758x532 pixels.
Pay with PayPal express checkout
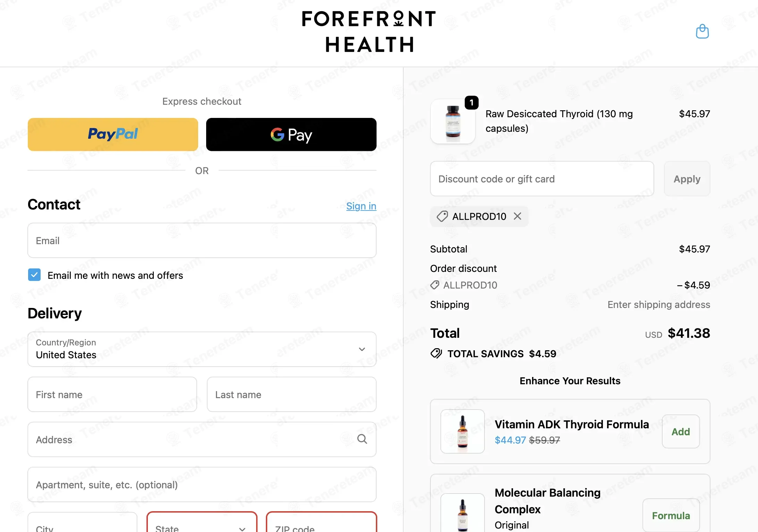(x=113, y=134)
